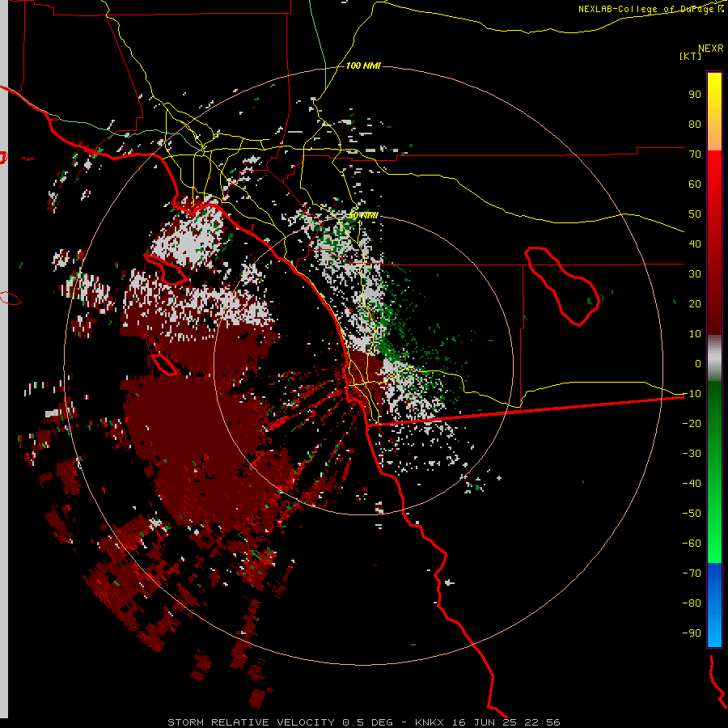
Task: Click the San Clemente Island outline
Action: [x=165, y=363]
